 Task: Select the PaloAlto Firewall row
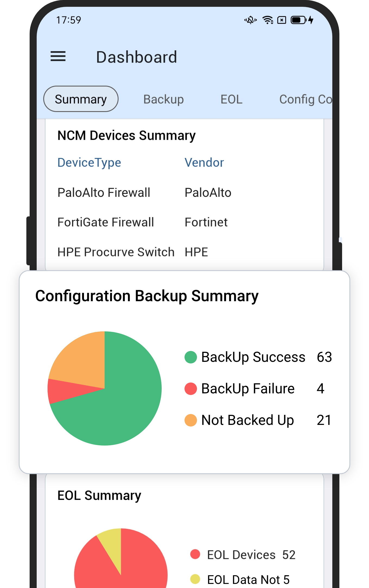click(x=104, y=192)
